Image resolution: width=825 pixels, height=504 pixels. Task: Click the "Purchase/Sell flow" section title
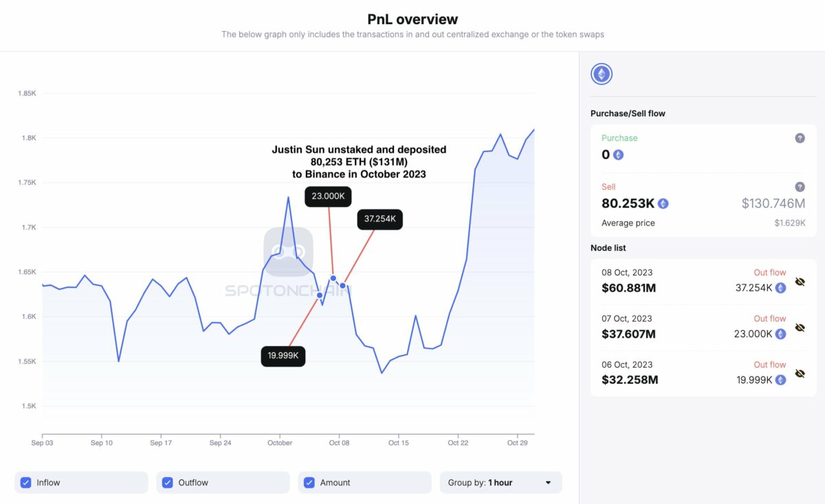click(628, 113)
